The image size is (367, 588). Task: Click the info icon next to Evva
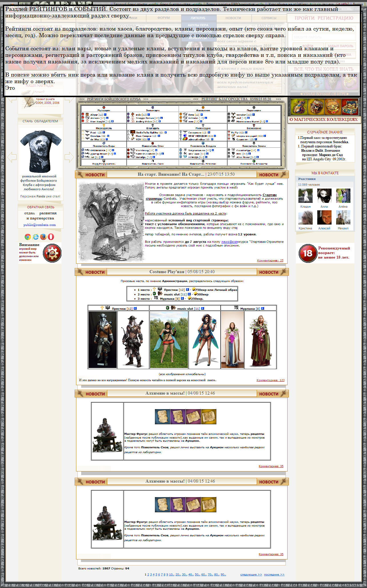[202, 115]
